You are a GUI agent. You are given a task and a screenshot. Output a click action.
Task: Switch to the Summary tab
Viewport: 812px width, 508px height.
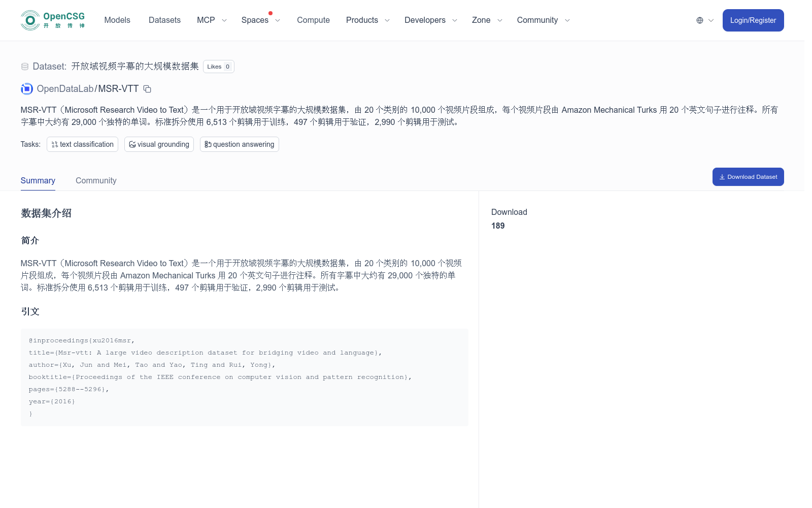click(x=38, y=181)
